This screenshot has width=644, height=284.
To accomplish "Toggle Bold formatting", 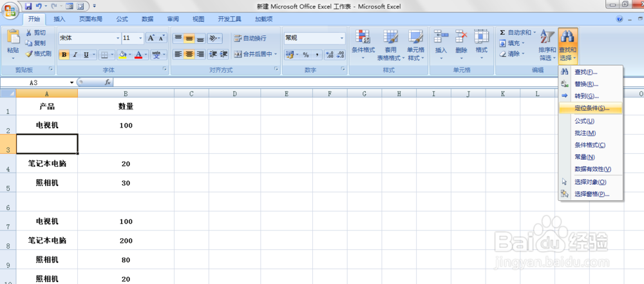I will coord(64,55).
